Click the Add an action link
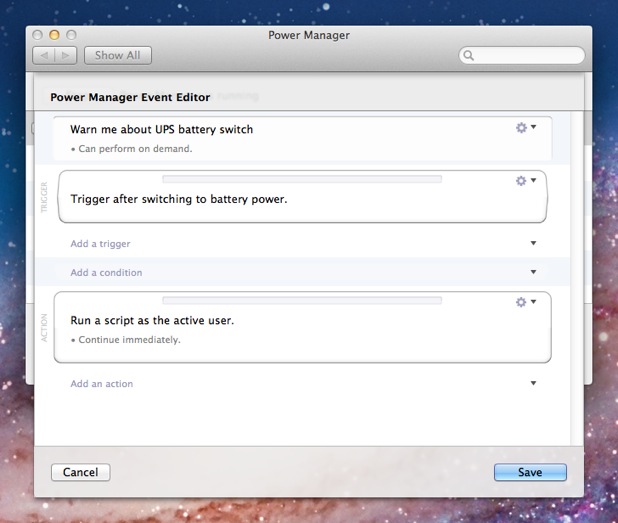The image size is (618, 523). tap(102, 383)
